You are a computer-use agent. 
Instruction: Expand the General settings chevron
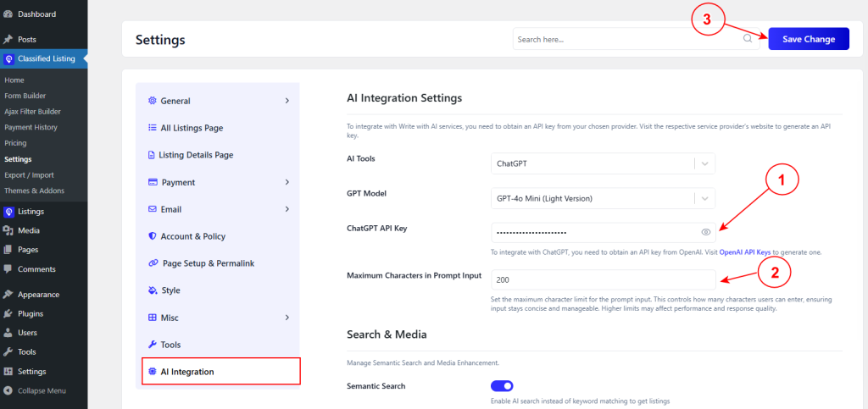tap(287, 101)
